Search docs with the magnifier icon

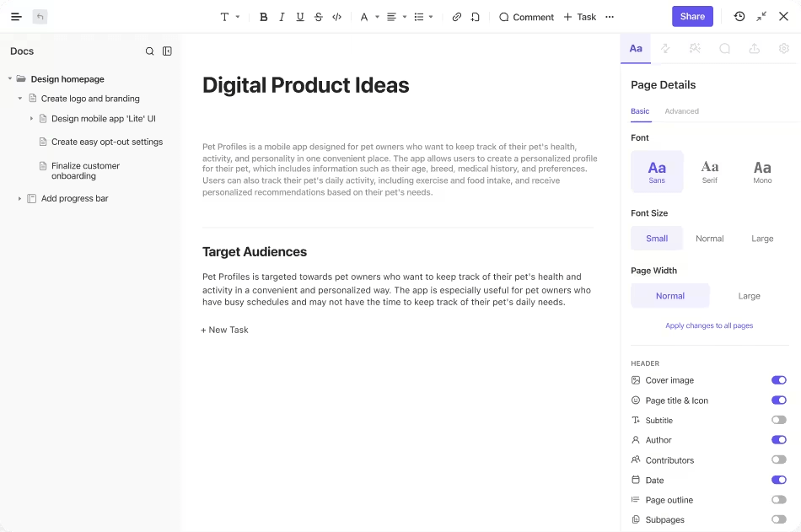(x=150, y=51)
